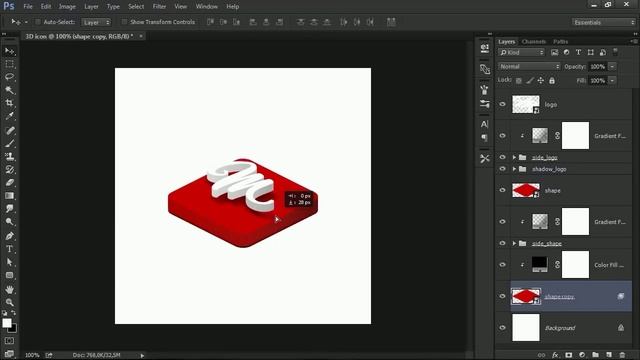The height and width of the screenshot is (360, 640).
Task: Switch to the Paths tab
Action: click(560, 42)
